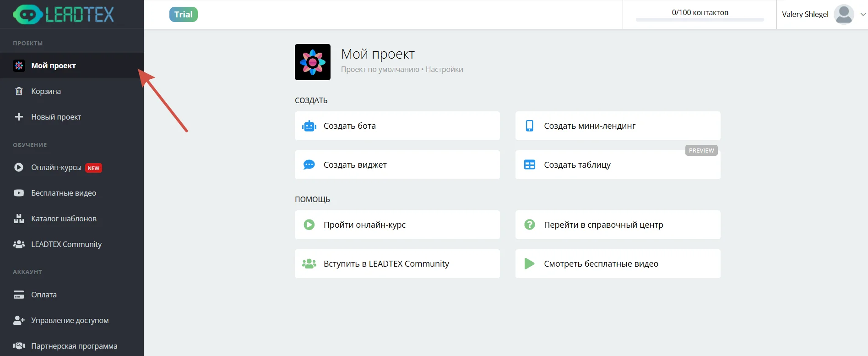This screenshot has width=868, height=356.
Task: Click the red NEW badge
Action: pos(93,168)
